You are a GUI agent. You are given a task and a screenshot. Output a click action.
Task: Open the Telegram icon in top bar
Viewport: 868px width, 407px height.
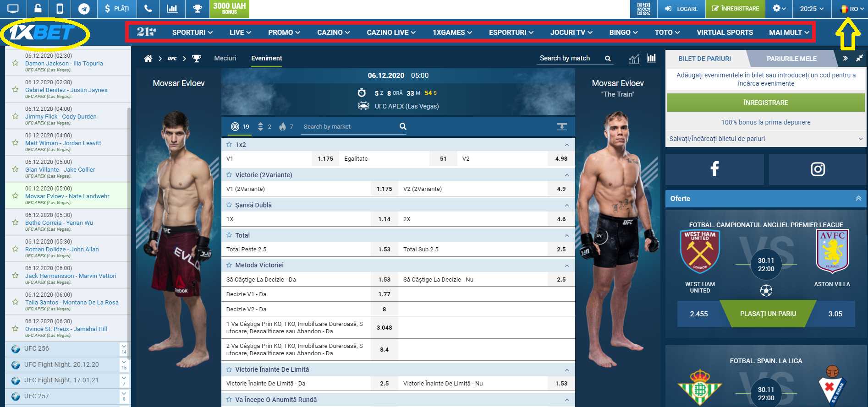pyautogui.click(x=84, y=9)
